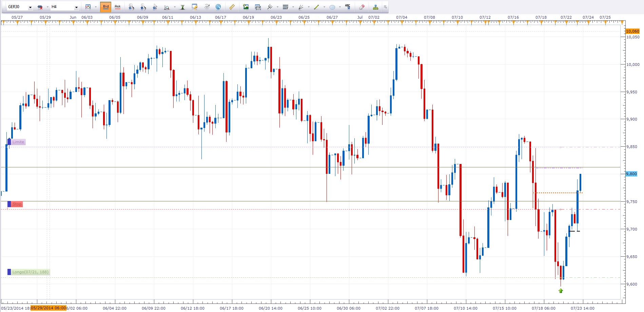The height and width of the screenshot is (312, 644).
Task: Expand the line tool options arrow
Action: pyautogui.click(x=324, y=7)
